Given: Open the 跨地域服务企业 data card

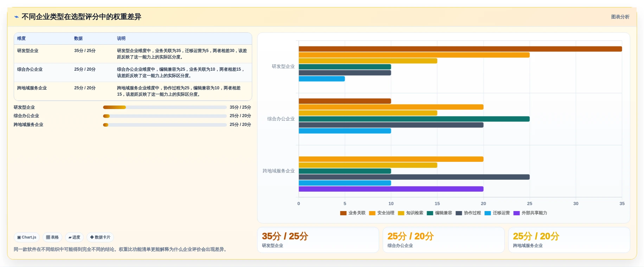Looking at the screenshot, I should point(569,240).
